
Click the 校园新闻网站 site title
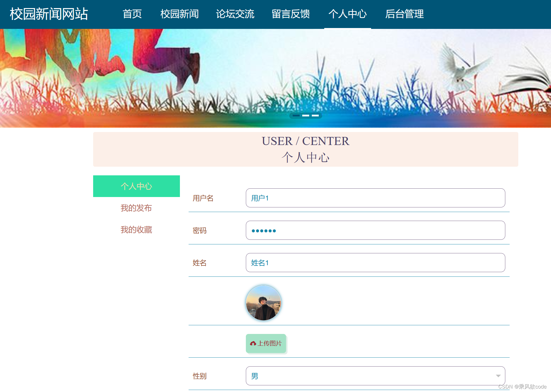click(x=48, y=14)
